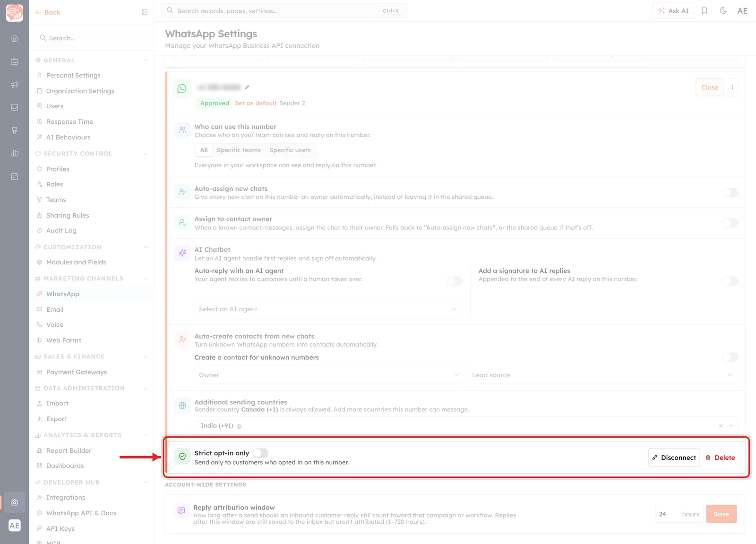The image size is (756, 544).
Task: Switch to dark mode with the moon icon
Action: pyautogui.click(x=723, y=10)
